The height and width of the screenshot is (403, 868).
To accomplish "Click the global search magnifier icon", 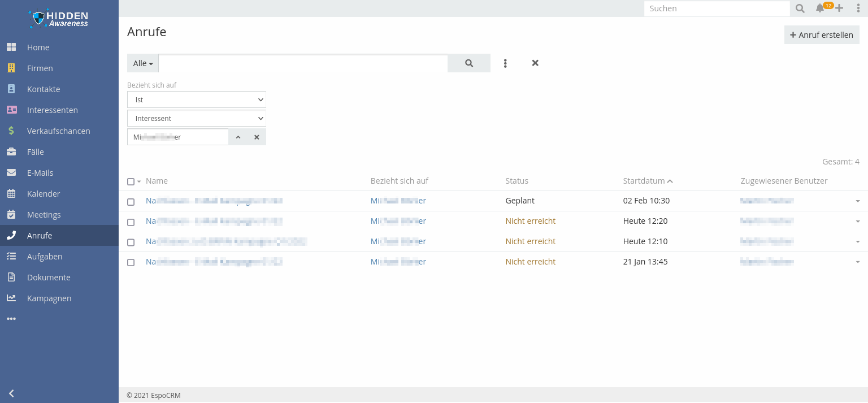I will pos(800,8).
